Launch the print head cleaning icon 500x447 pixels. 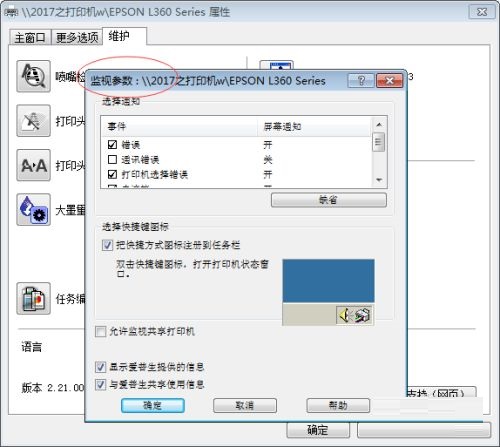(33, 121)
